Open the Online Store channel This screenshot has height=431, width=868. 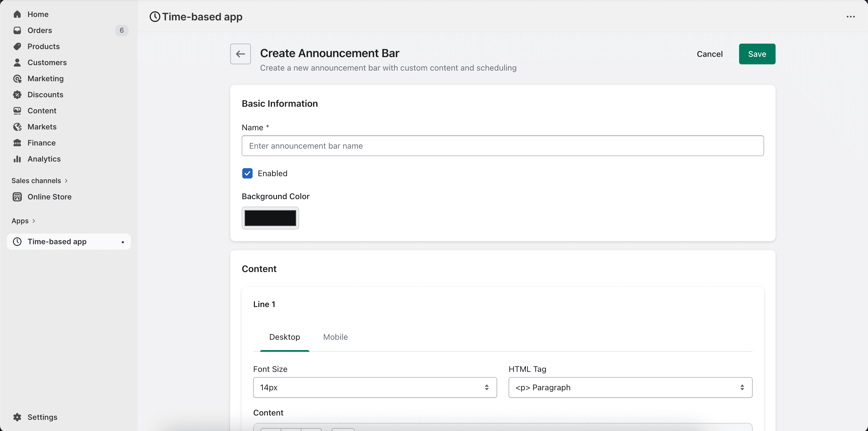(50, 197)
